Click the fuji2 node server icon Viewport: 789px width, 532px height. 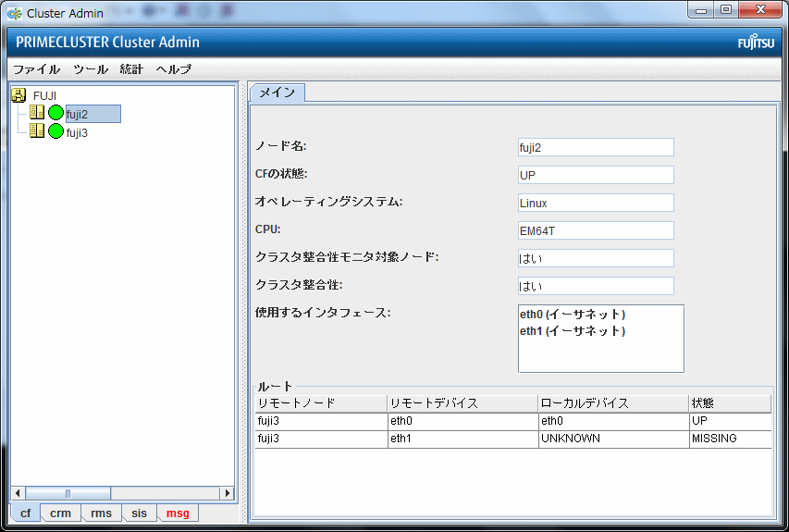coord(37,112)
